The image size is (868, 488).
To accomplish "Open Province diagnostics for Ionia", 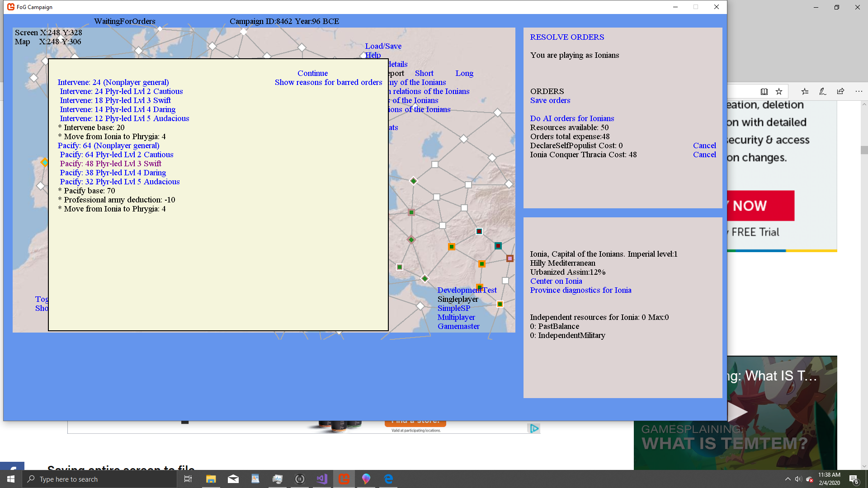I will pyautogui.click(x=580, y=290).
